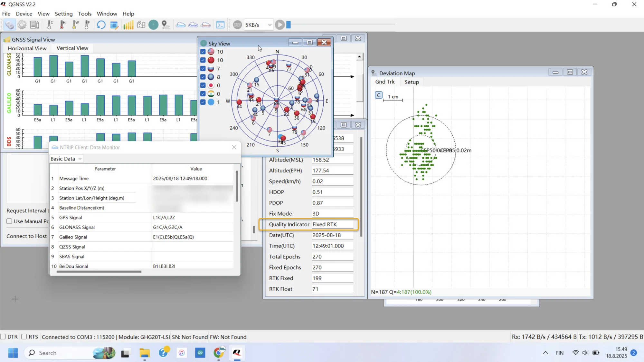
Task: Click the GNSS signal bars toolbar icon
Action: coord(128,25)
